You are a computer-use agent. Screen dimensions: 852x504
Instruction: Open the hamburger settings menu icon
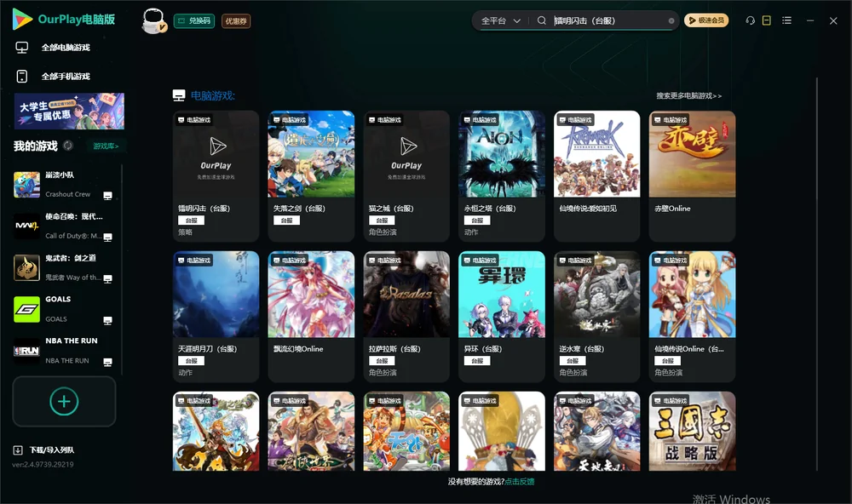(786, 20)
